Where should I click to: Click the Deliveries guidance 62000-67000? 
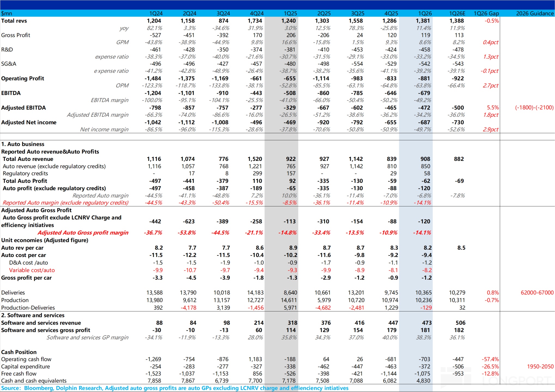pyautogui.click(x=537, y=293)
